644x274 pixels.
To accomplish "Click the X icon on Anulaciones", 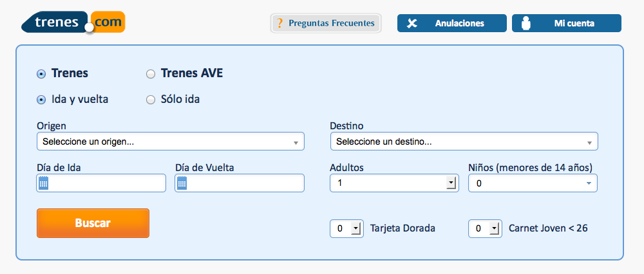I will point(412,24).
